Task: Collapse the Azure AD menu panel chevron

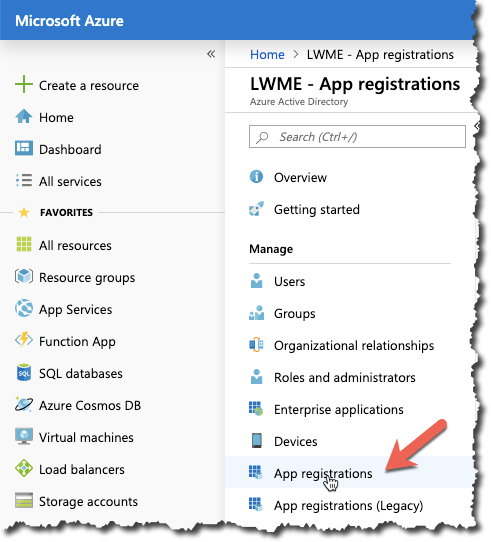Action: pos(477,125)
